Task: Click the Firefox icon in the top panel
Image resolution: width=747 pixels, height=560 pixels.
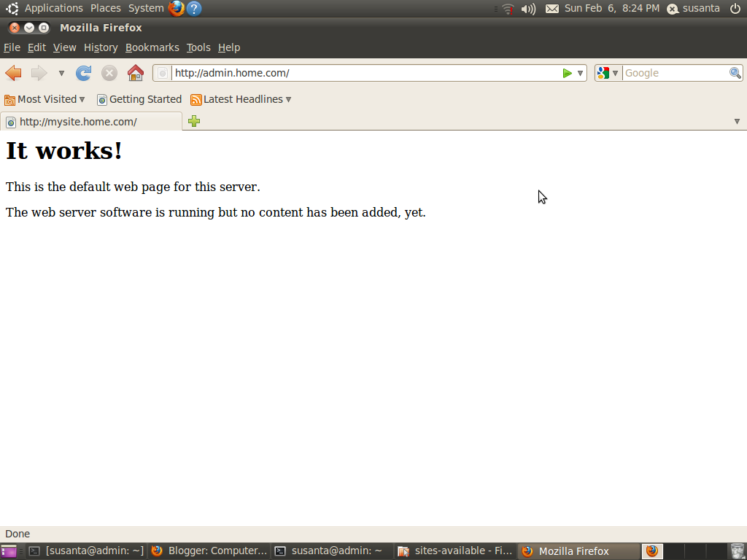Action: pyautogui.click(x=175, y=8)
